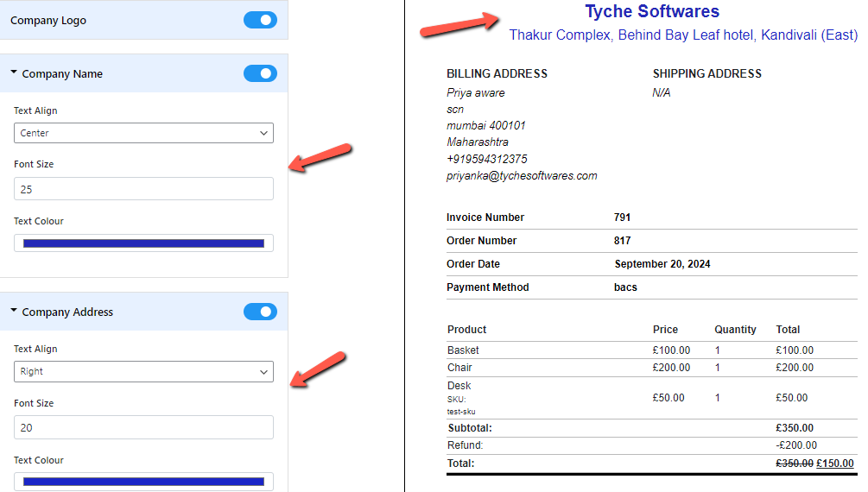Click the Maharashtra line
868x492 pixels.
(477, 142)
